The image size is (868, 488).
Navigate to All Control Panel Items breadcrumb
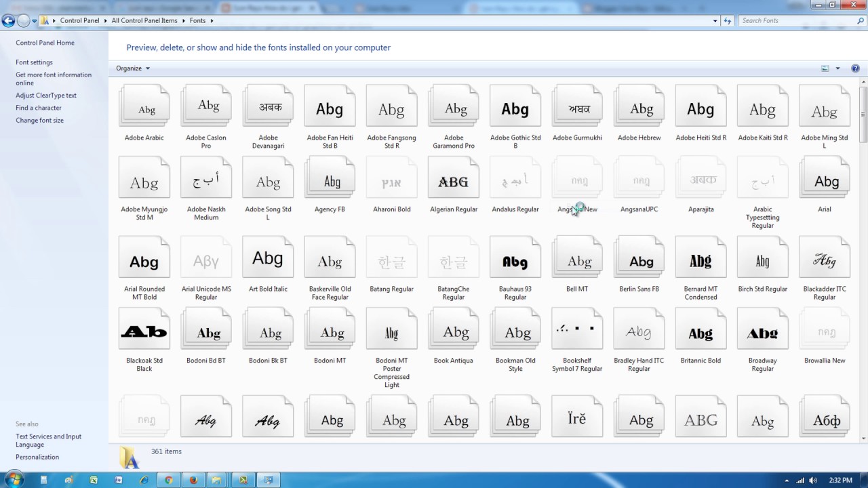144,20
